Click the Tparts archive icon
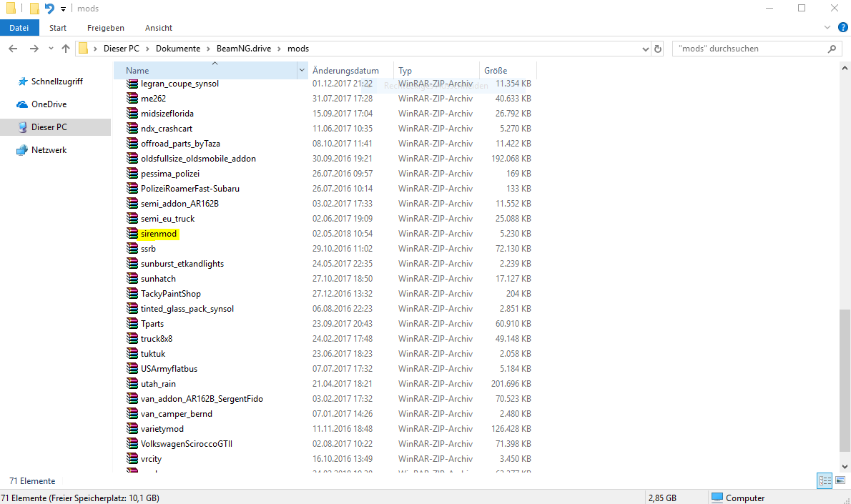This screenshot has height=504, width=851. coord(132,323)
